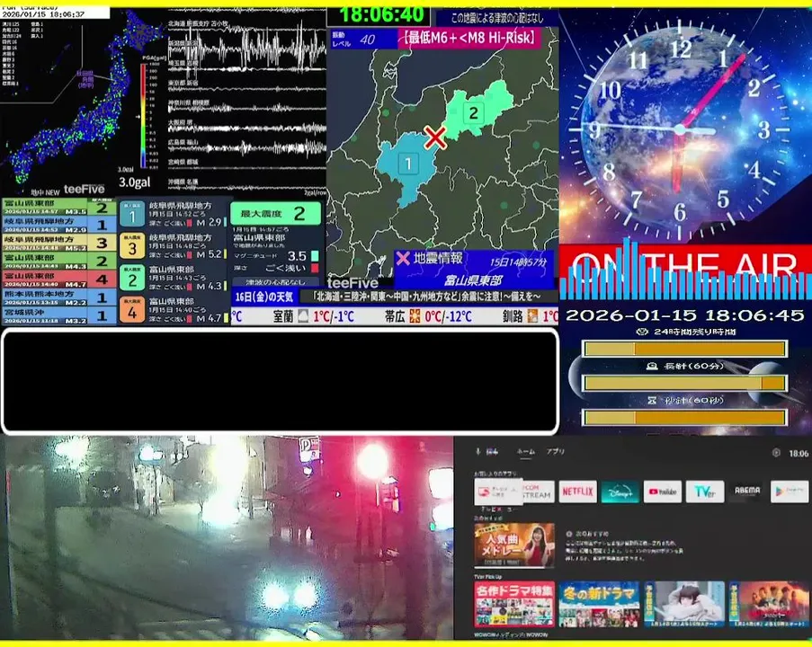Select the yellow intensity 3 badge for M 5.2
This screenshot has width=812, height=647.
pos(132,246)
